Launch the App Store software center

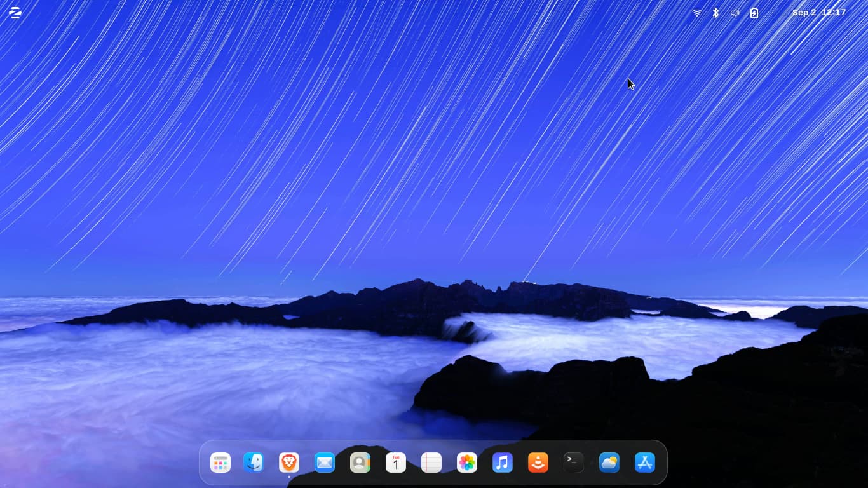point(645,463)
